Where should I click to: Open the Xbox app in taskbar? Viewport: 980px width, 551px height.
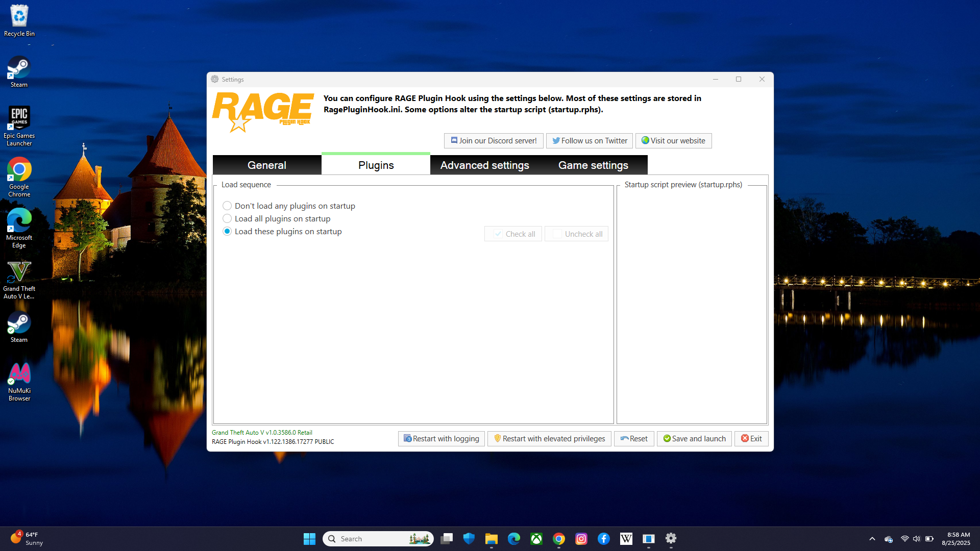click(536, 539)
